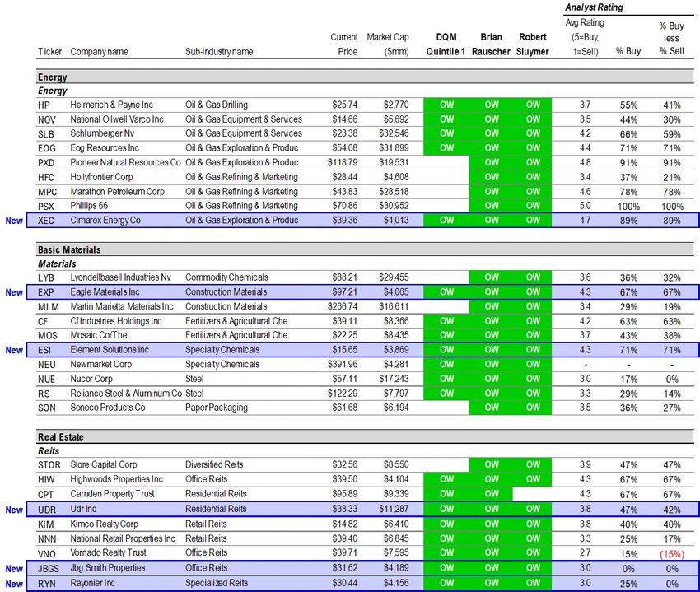Select the "Paper Packaging" sub-industry cell
The height and width of the screenshot is (592, 700).
click(217, 408)
